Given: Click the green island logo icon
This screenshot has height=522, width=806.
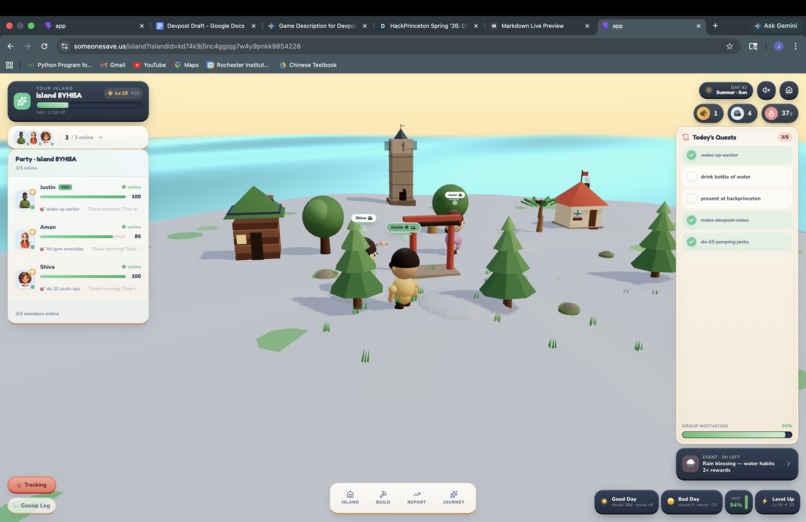Looking at the screenshot, I should [22, 101].
